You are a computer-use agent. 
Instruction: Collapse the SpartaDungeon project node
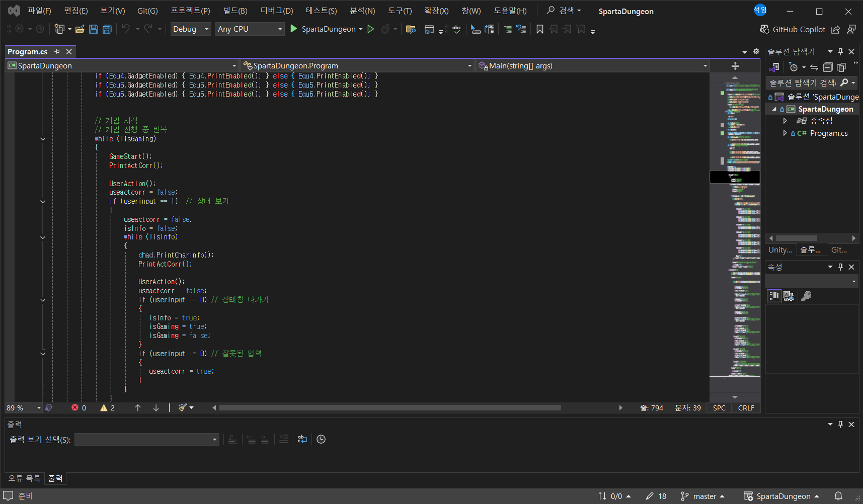pos(774,109)
